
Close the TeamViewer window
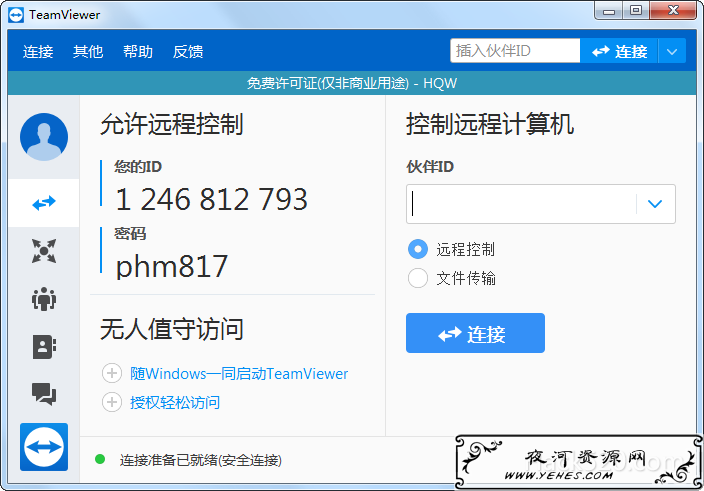tap(673, 11)
